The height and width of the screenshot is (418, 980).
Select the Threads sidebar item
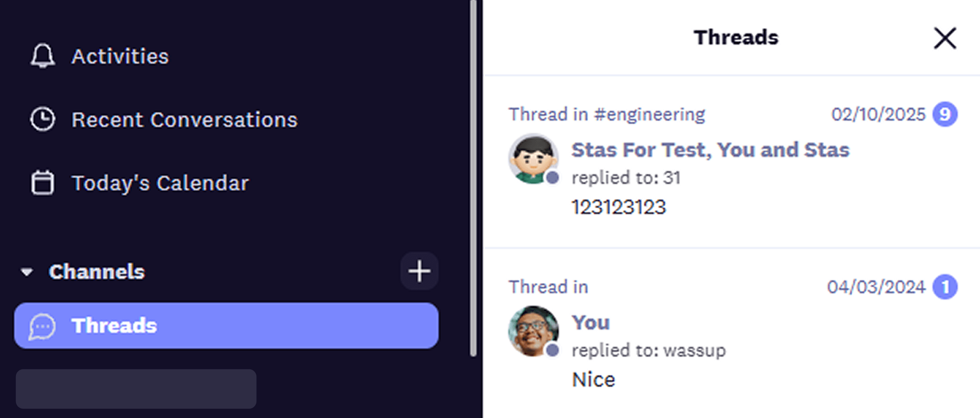coord(226,326)
